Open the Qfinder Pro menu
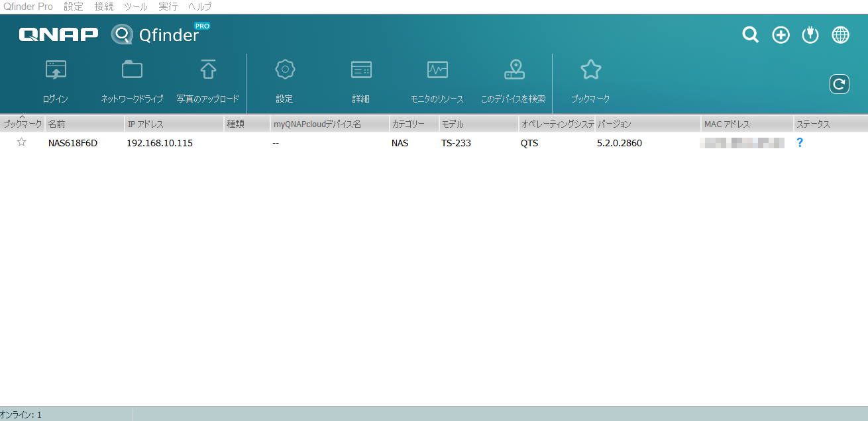The image size is (868, 421). coord(28,7)
